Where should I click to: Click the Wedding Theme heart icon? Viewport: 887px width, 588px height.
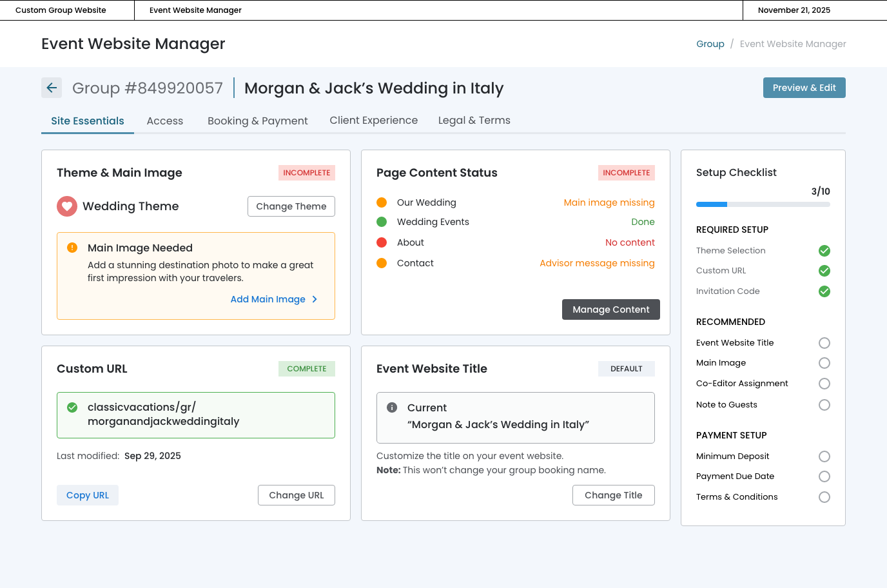pos(67,206)
